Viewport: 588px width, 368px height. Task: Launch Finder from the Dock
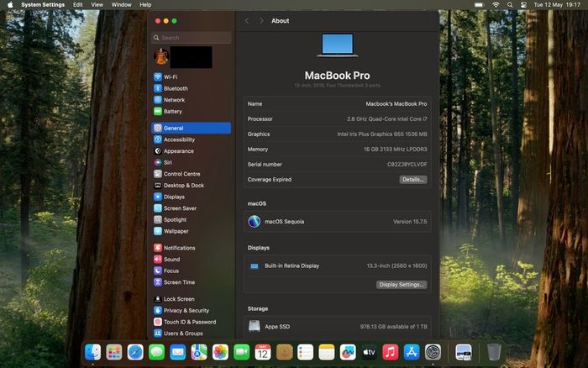pos(92,352)
